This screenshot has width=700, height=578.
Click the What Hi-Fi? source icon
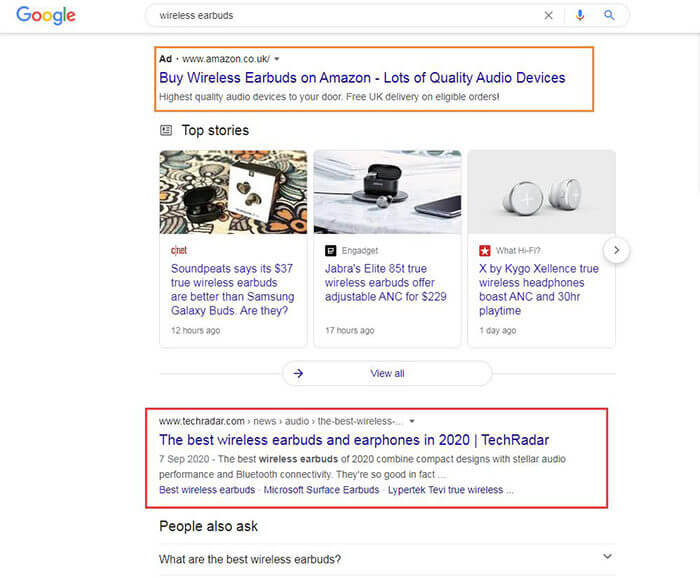point(486,250)
